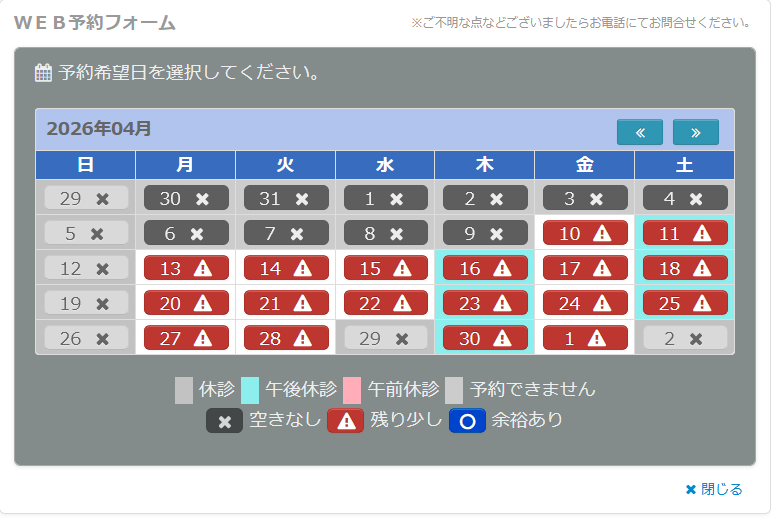Click the 木 Thursday column header
This screenshot has width=771, height=518.
tap(485, 165)
